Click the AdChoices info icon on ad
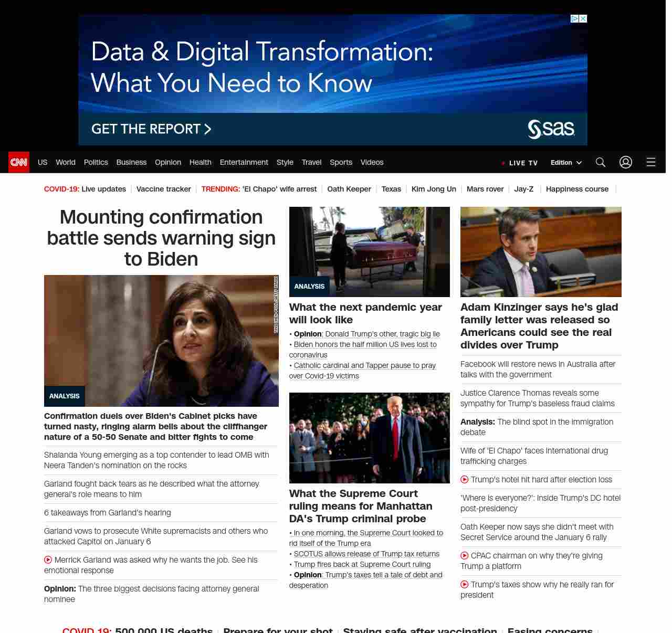The image size is (672, 633). coord(574,19)
